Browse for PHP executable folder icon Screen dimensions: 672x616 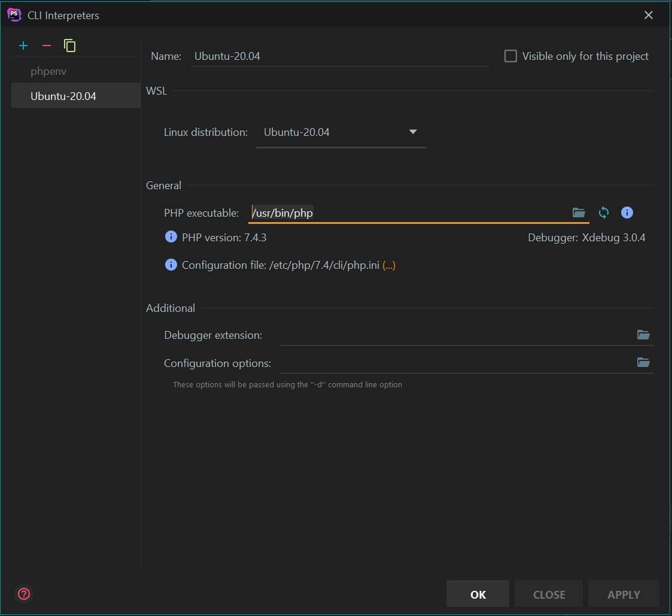[579, 213]
